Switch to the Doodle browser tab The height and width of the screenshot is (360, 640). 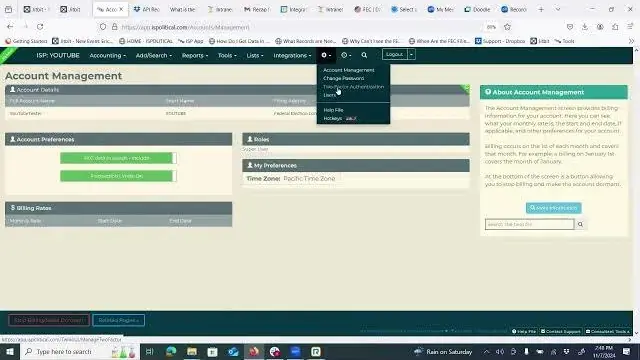478,9
